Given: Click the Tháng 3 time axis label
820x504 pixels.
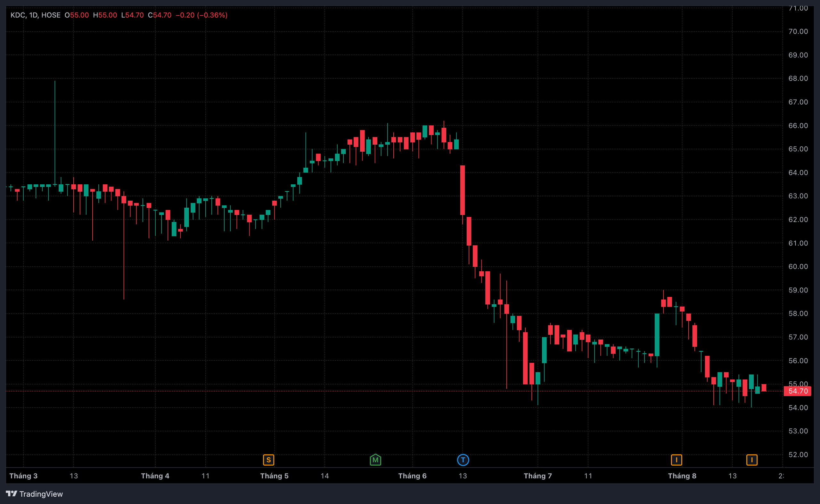Looking at the screenshot, I should tap(23, 476).
